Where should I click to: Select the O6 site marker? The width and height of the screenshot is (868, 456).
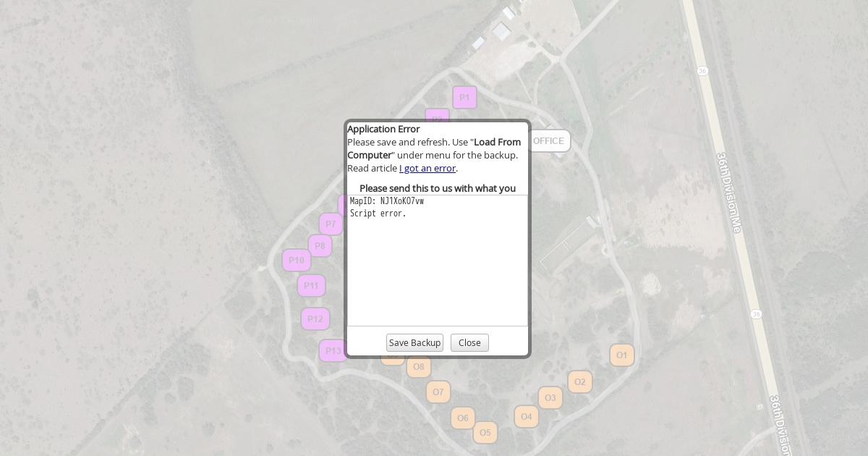point(463,418)
